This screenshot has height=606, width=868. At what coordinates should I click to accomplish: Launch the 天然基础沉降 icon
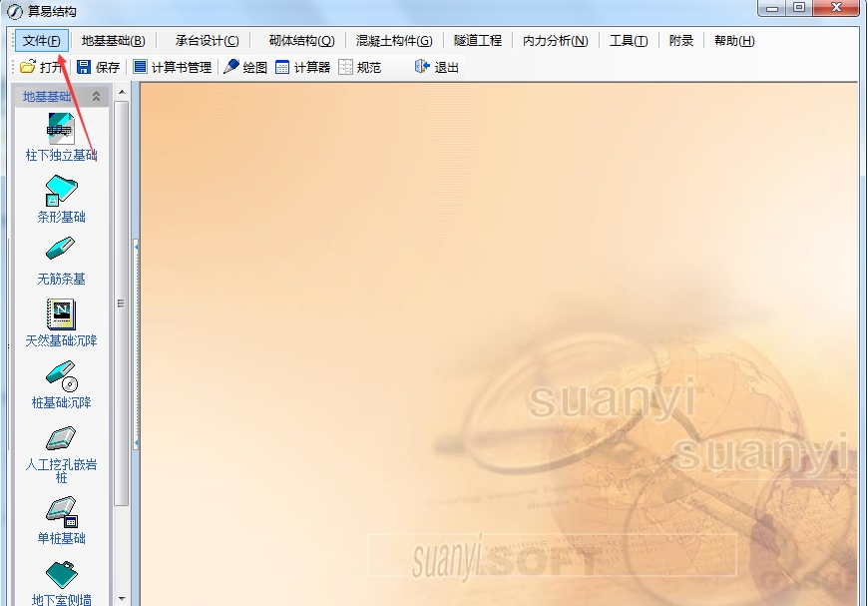coord(61,314)
